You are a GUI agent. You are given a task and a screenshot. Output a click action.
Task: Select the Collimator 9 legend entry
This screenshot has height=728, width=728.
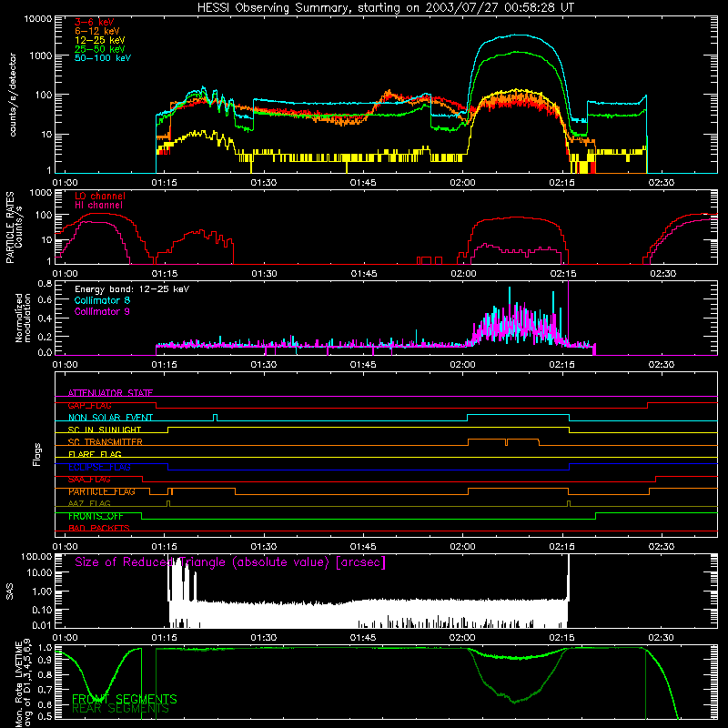102,311
